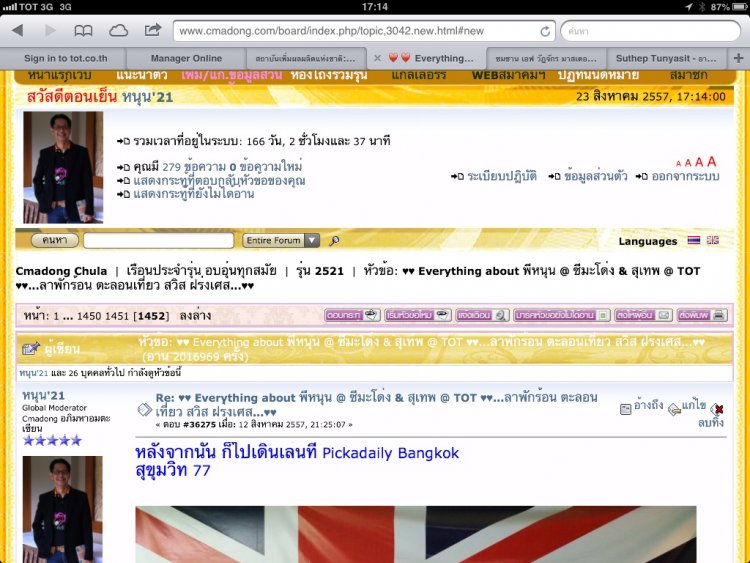The image size is (750, 563).
Task: Click the ส่งให้เพื่อน send topic button
Action: (643, 315)
